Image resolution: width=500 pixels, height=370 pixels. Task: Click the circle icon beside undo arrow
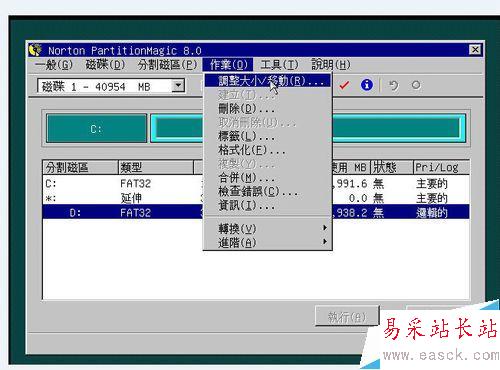tap(416, 85)
